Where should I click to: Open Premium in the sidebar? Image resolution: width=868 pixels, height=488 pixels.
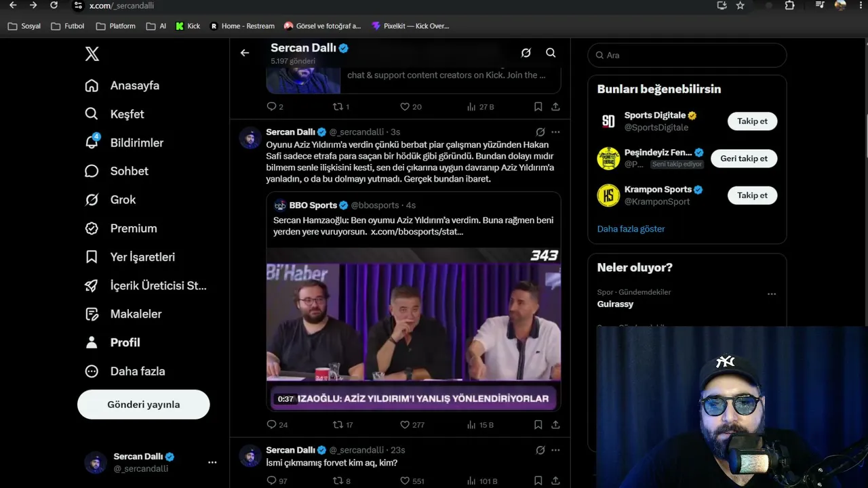(x=121, y=228)
